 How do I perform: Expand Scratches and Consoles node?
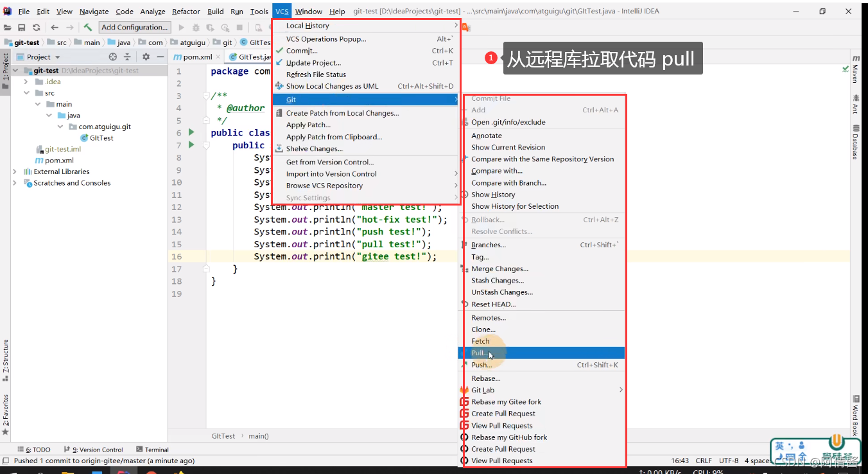point(15,183)
